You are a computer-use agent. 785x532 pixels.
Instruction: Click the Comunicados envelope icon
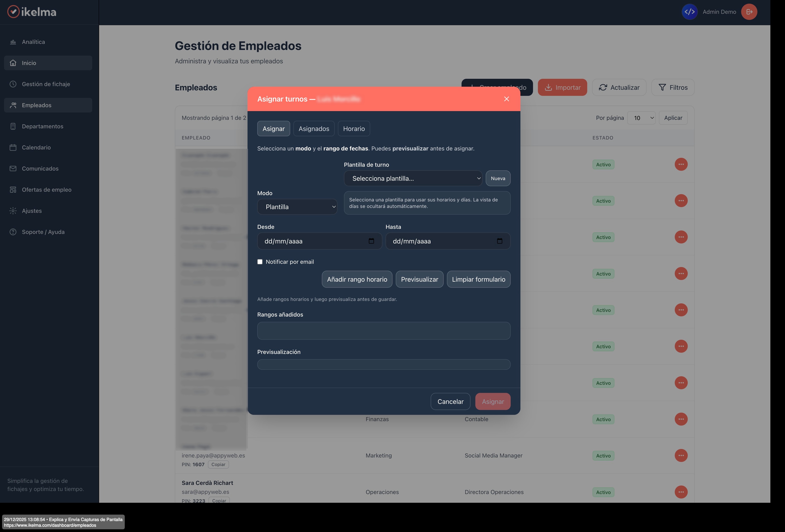pos(13,169)
